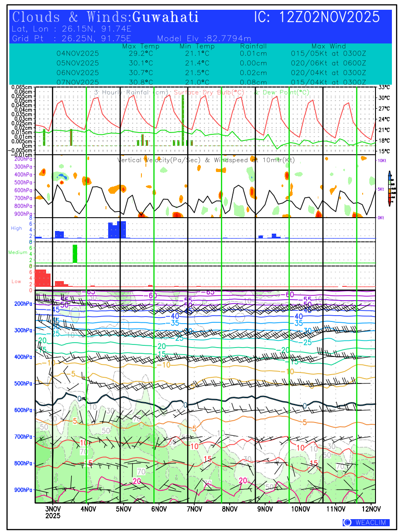The height and width of the screenshot is (532, 399).
Task: Click the Max Temp column header
Action: [141, 46]
